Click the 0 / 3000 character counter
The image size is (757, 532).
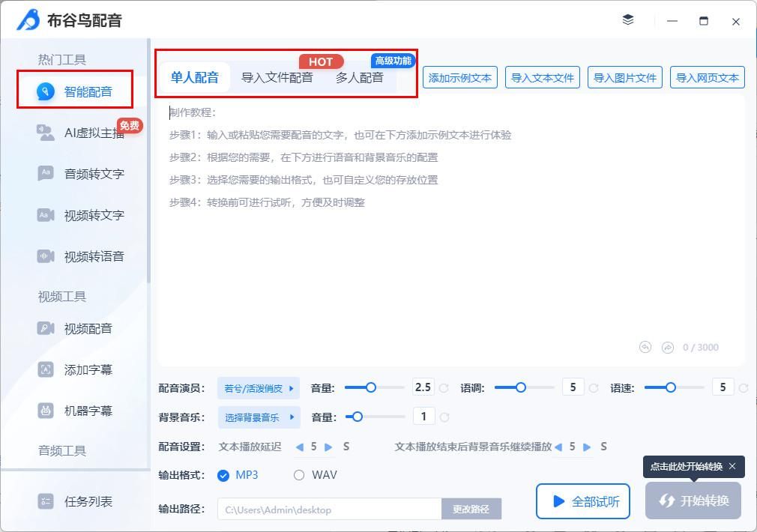[701, 348]
